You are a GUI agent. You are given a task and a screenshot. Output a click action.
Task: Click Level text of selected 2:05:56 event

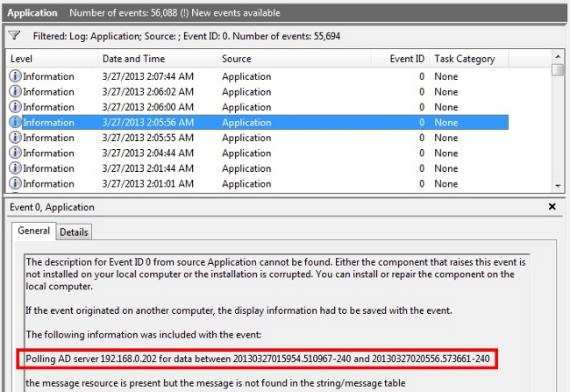coord(48,122)
